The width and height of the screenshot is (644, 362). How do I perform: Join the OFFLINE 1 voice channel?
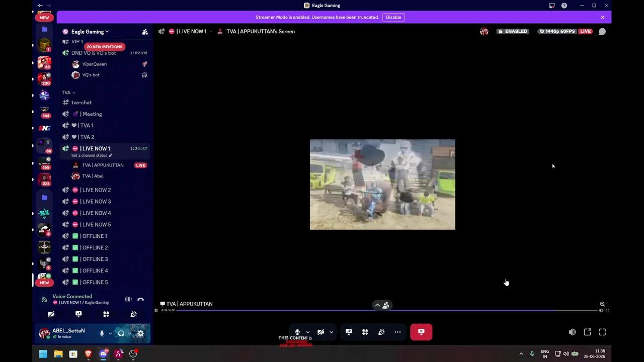coord(105,236)
